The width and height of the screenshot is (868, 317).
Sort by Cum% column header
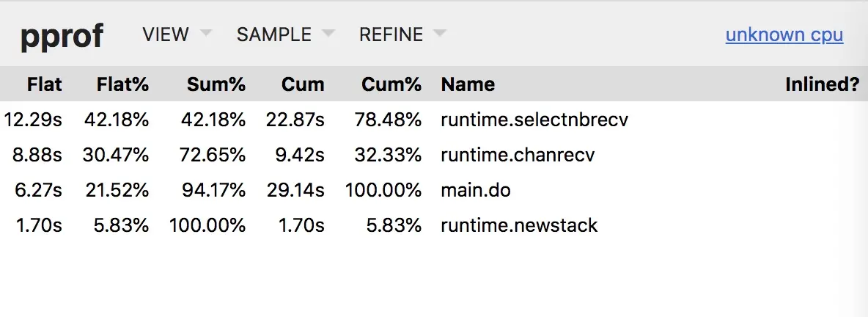click(x=391, y=84)
